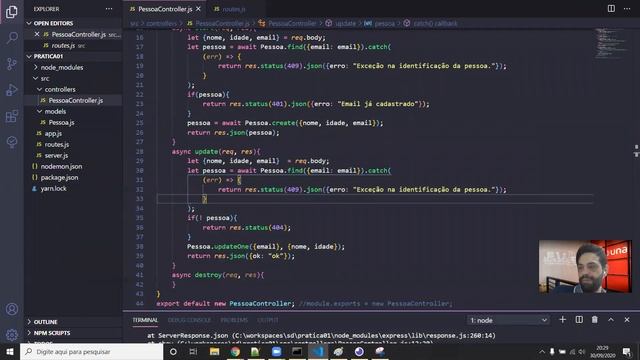Open editor more actions menu

point(627,9)
